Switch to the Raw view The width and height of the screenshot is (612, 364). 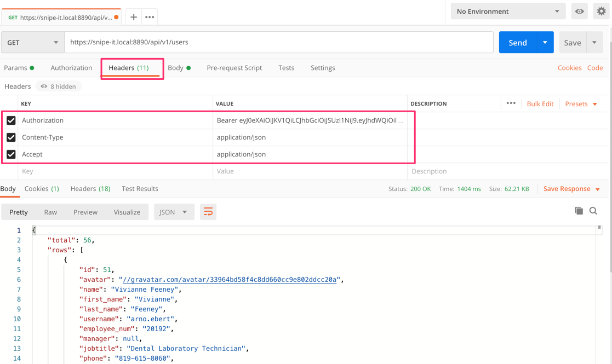point(50,212)
